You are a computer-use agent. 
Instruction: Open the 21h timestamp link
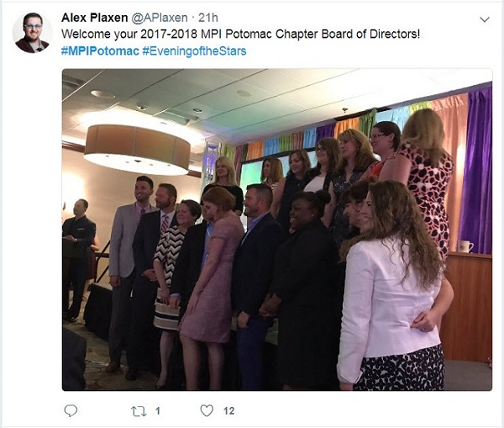pyautogui.click(x=208, y=18)
